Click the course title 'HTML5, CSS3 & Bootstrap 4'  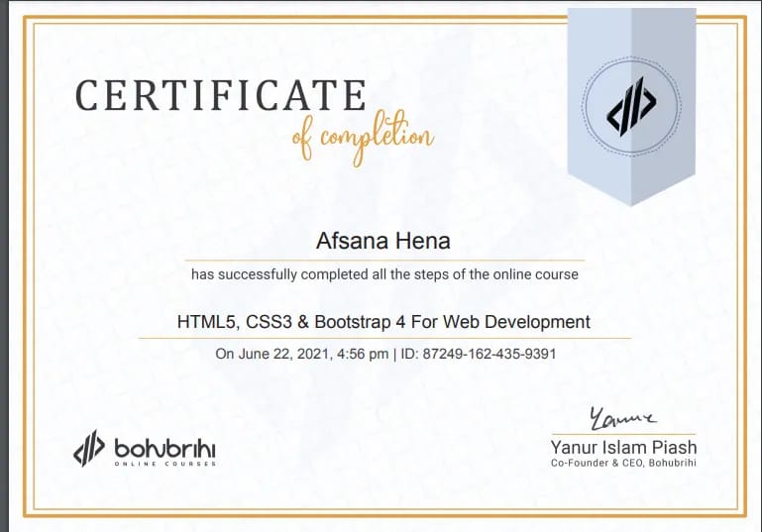[x=292, y=322]
